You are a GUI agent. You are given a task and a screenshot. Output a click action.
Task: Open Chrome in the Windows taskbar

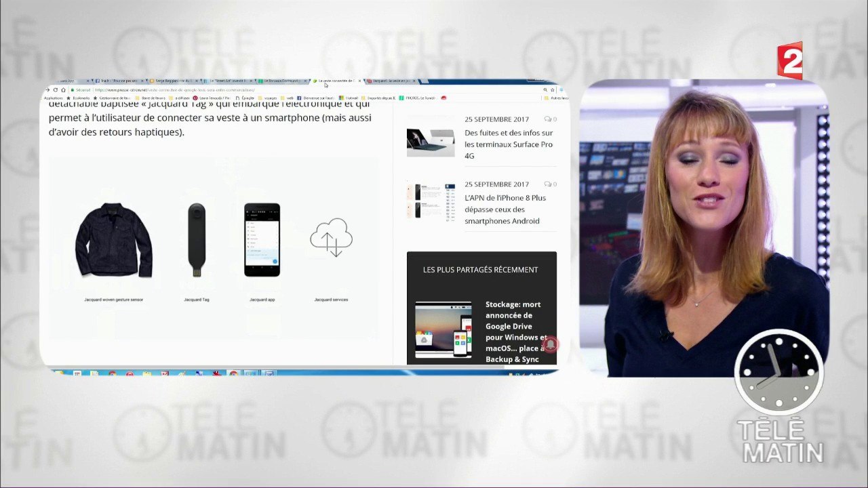coord(233,373)
